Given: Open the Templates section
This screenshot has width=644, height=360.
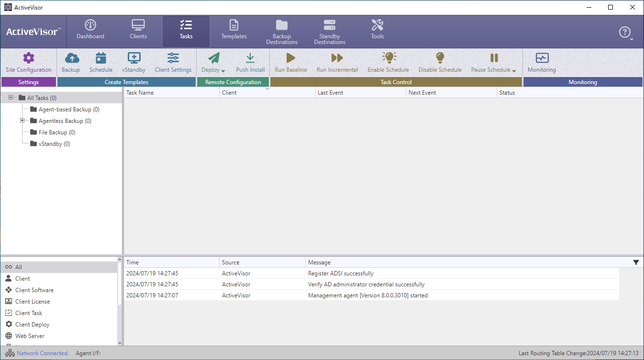Looking at the screenshot, I should [x=234, y=30].
